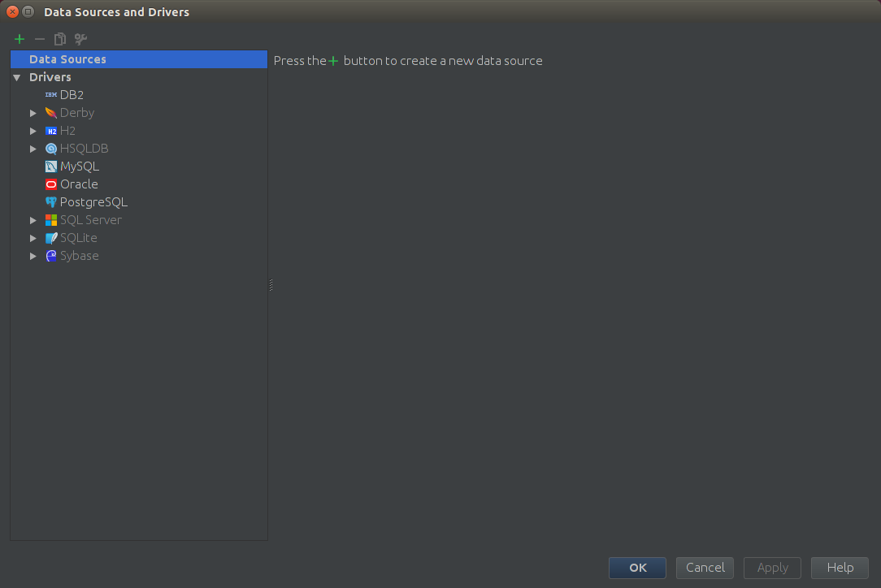Click the duplicate data source icon
The image size is (881, 588).
[x=59, y=39]
